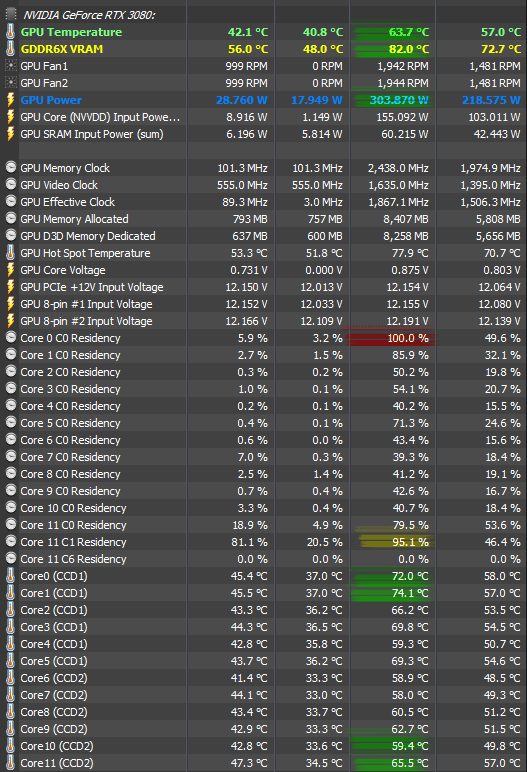Click the lightning icon for GPU 8-pin #2 Input Voltage
Viewport: 527px width, 772px height.
tap(10, 321)
